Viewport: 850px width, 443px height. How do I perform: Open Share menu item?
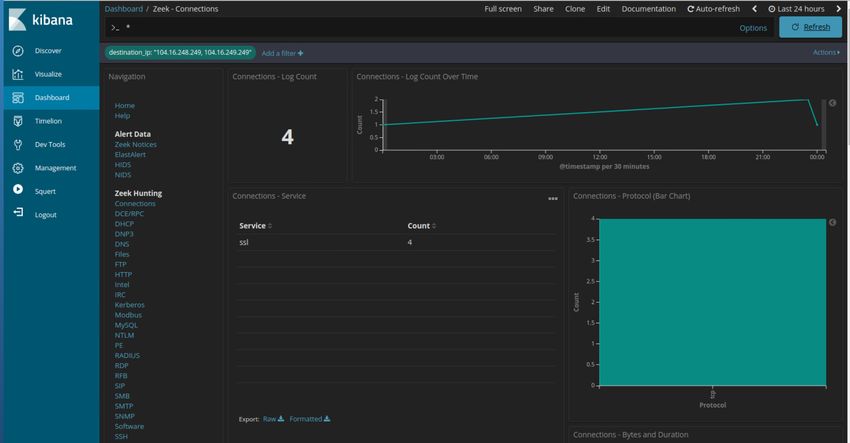pos(543,9)
